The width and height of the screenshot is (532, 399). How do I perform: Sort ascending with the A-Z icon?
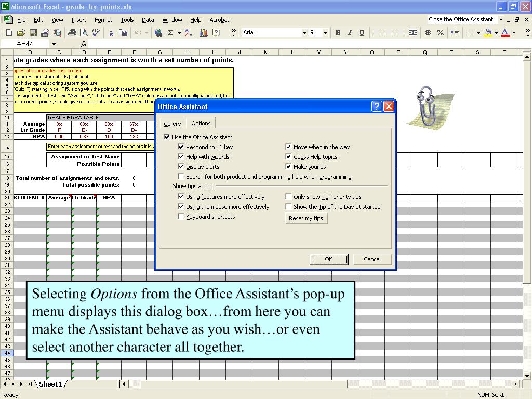189,33
